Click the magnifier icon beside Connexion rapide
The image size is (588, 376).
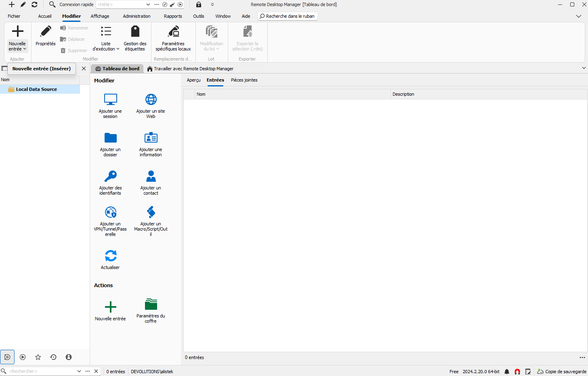pos(52,4)
